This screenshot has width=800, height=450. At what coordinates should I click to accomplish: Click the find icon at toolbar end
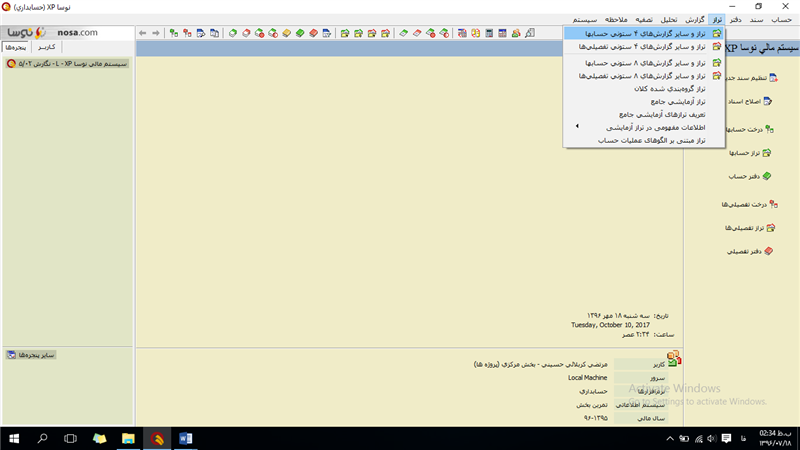point(530,33)
